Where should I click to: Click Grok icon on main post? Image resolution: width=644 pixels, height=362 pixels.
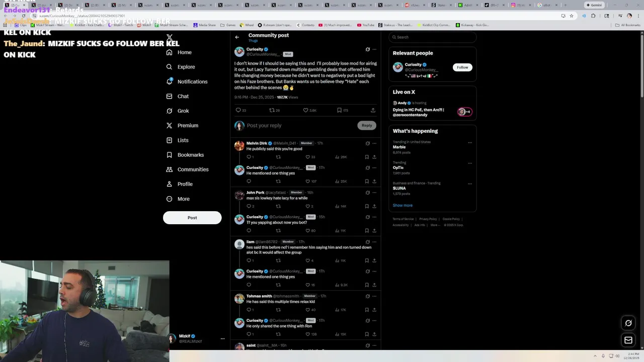367,49
